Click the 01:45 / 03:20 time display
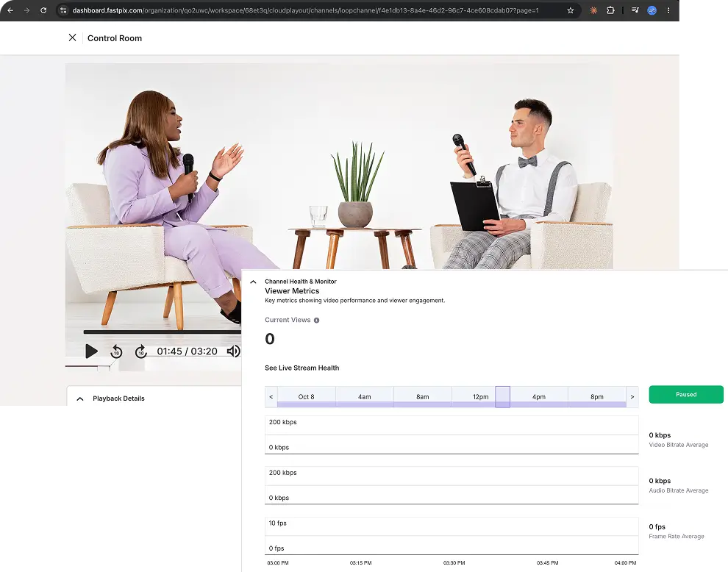Screen dimensions: 728x572 point(187,351)
